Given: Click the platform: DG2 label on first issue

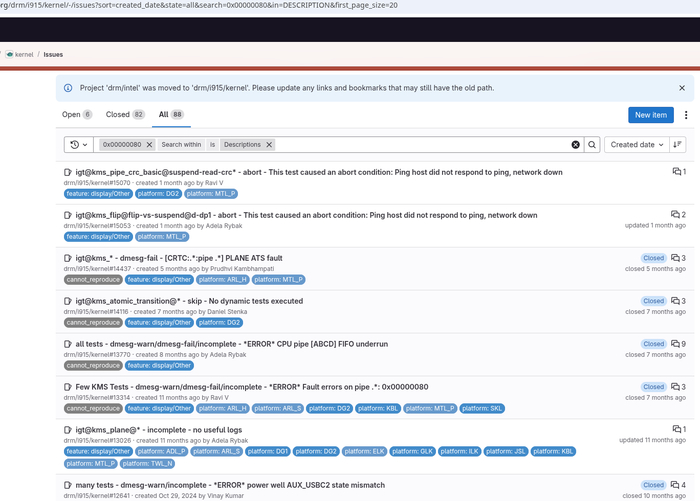Looking at the screenshot, I should [x=158, y=194].
